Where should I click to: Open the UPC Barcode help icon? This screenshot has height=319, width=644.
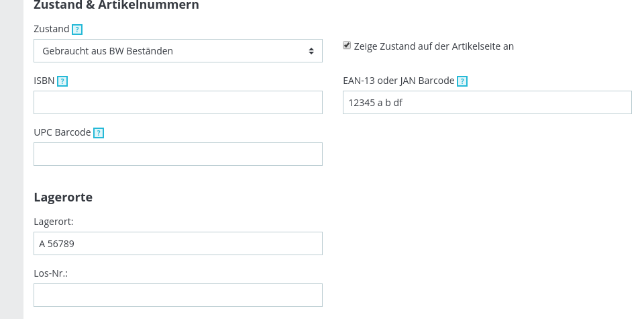pos(99,133)
